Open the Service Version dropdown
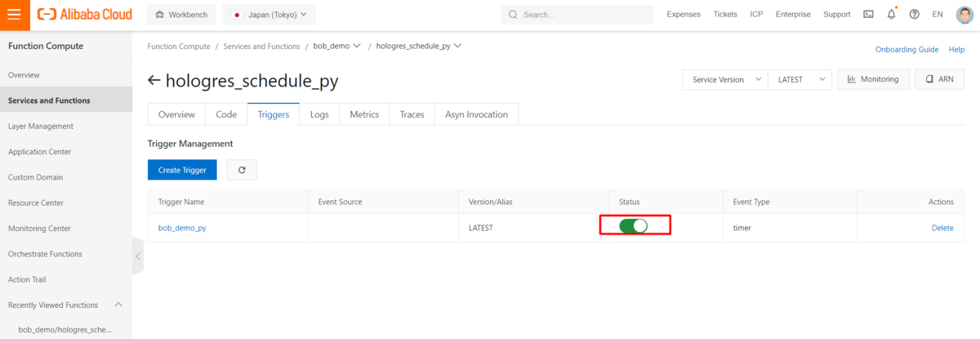This screenshot has height=339, width=980. [x=724, y=79]
